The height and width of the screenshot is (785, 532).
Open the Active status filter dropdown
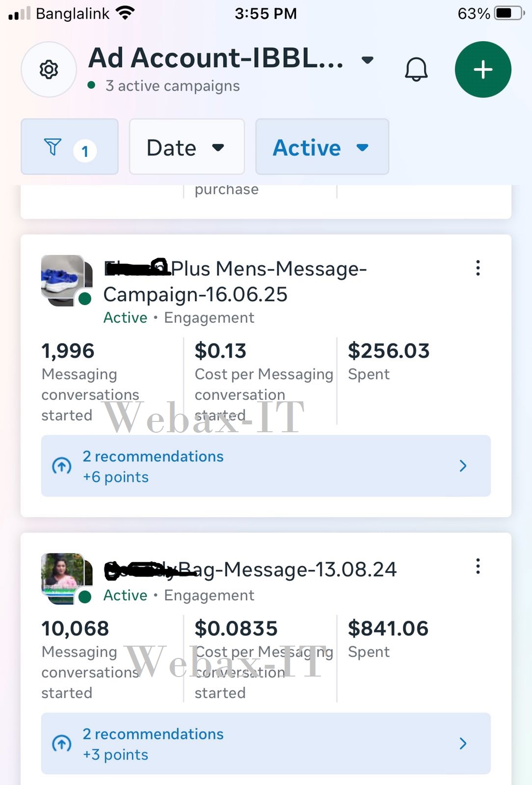tap(322, 147)
